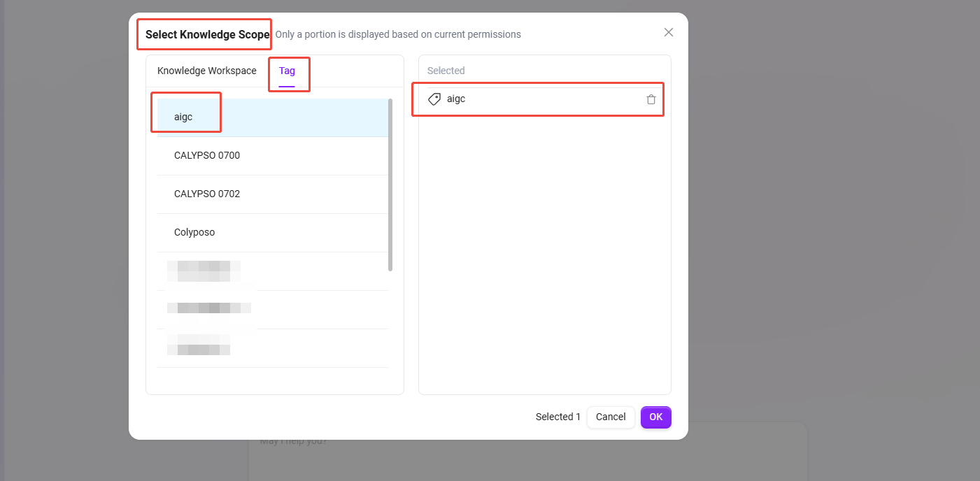Select the bottom blurred tag entry
980x481 pixels.
point(199,345)
